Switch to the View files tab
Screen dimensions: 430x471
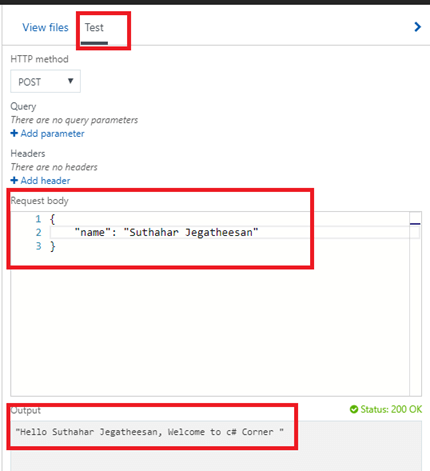(x=45, y=27)
